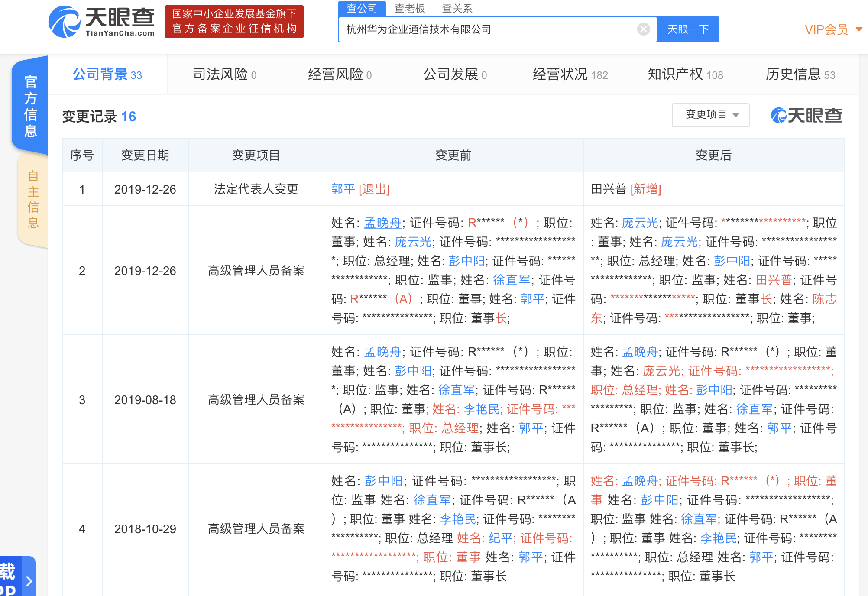Open the 历史信息 tab
Viewport: 868px width, 596px height.
click(800, 74)
